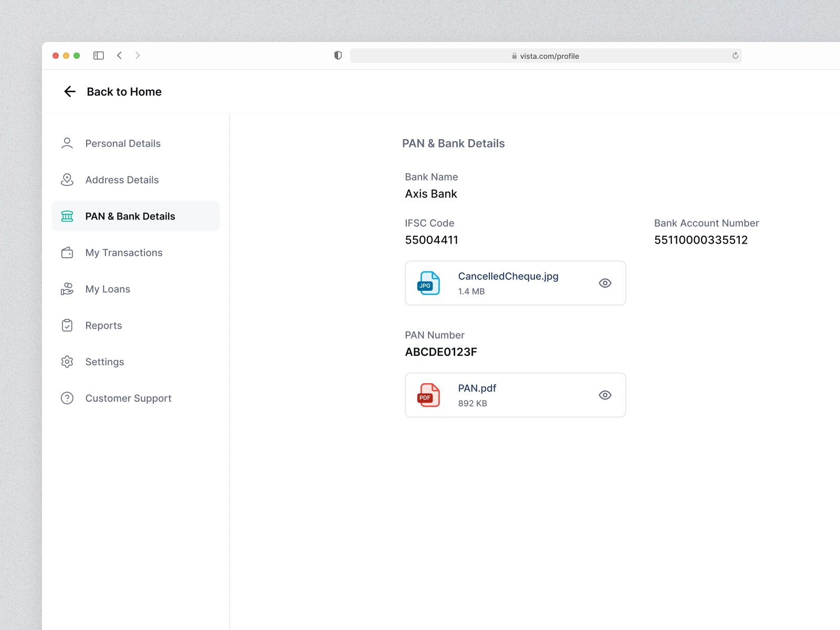Select PAN & Bank Details menu item

[136, 216]
